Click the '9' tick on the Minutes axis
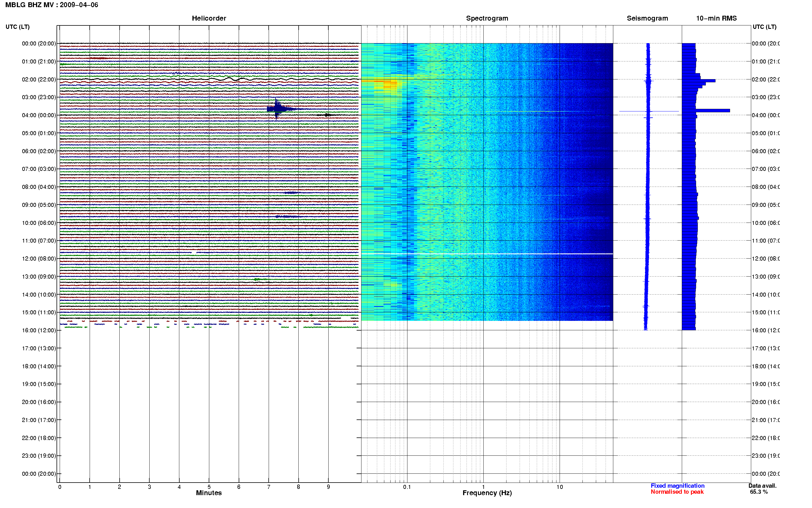Viewport: 812px width, 508px height. (x=328, y=487)
